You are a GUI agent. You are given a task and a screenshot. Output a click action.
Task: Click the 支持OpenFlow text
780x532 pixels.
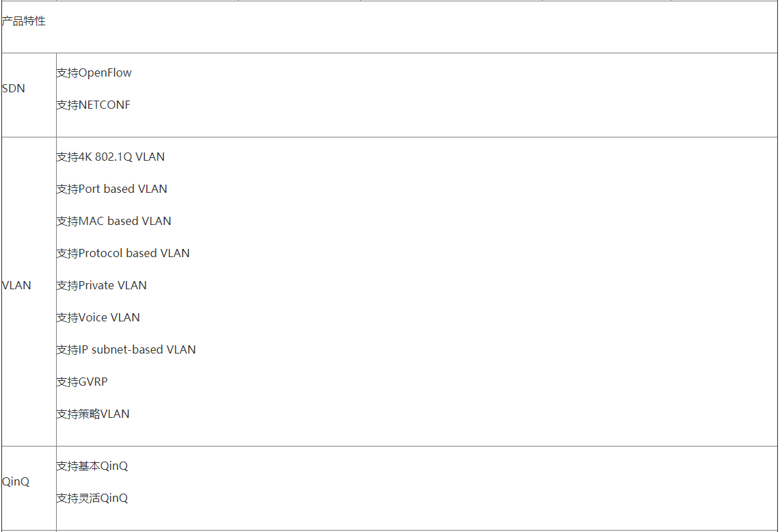(x=94, y=72)
